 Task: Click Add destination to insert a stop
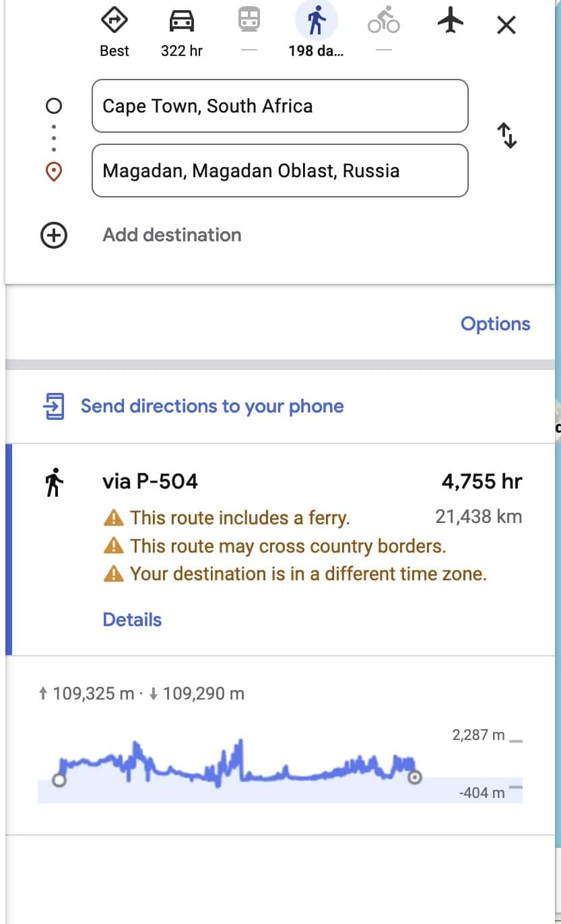point(172,235)
